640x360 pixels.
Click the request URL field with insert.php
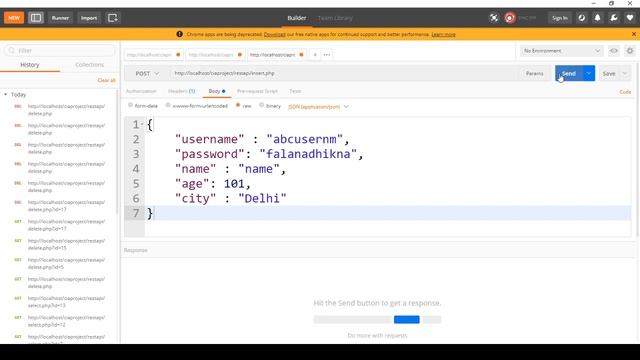[x=343, y=73]
